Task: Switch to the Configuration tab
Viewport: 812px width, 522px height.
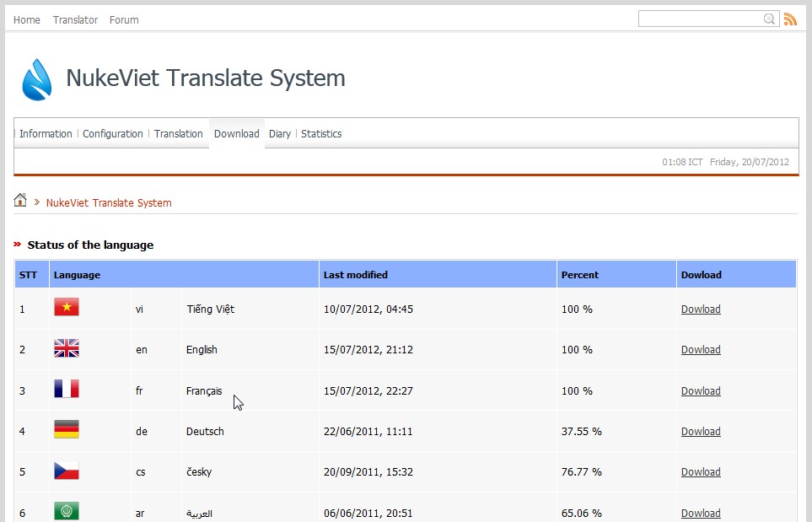Action: pyautogui.click(x=113, y=133)
